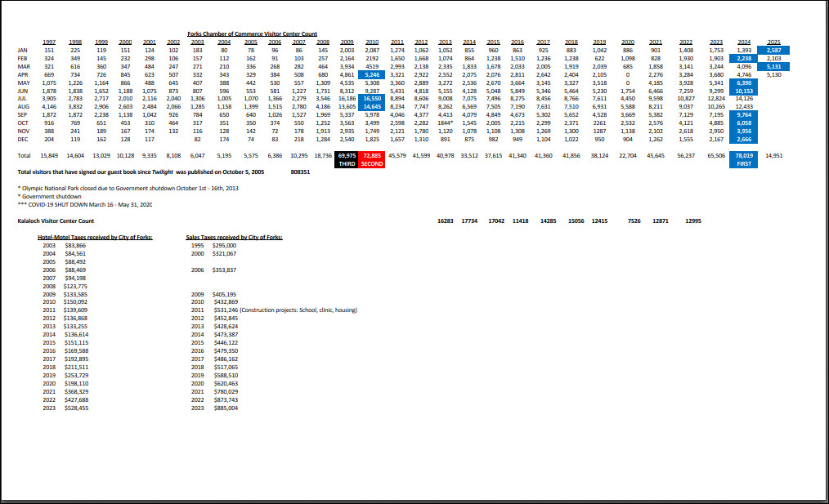829x504 pixels.
Task: Select the guest book total 808351
Action: [x=300, y=172]
